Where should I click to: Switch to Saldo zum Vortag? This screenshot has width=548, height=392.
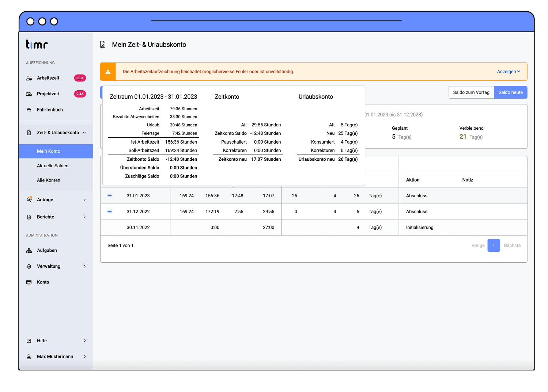tap(471, 92)
